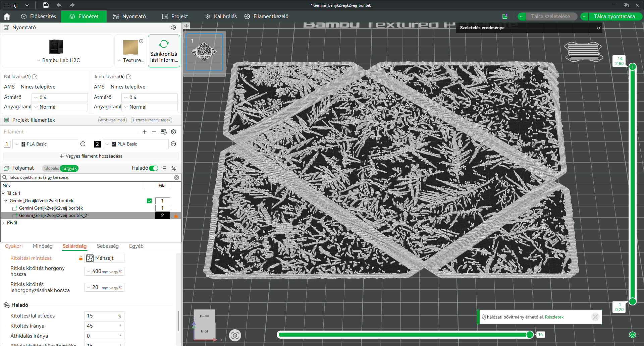Switch process scope to Tárgyak

(x=69, y=168)
